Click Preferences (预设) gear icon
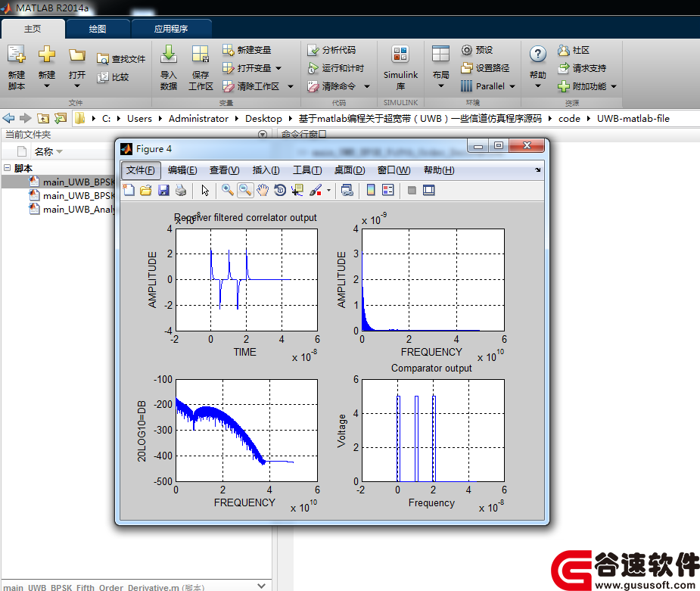Screen dimensions: 700x591 pos(466,50)
